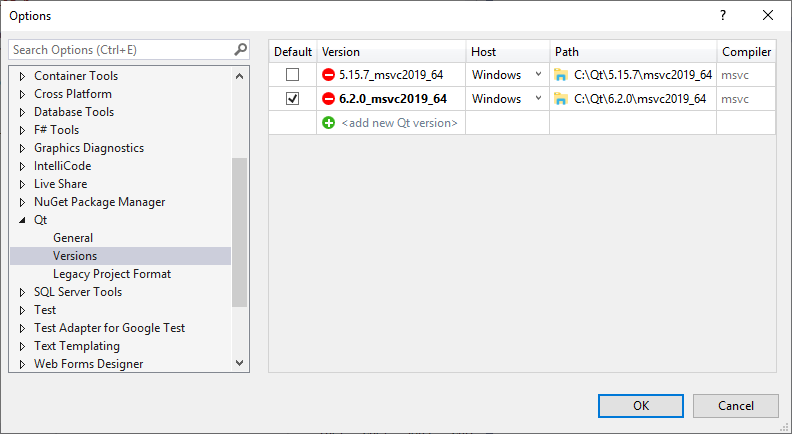
Task: Click the help question mark in title bar
Action: (722, 15)
